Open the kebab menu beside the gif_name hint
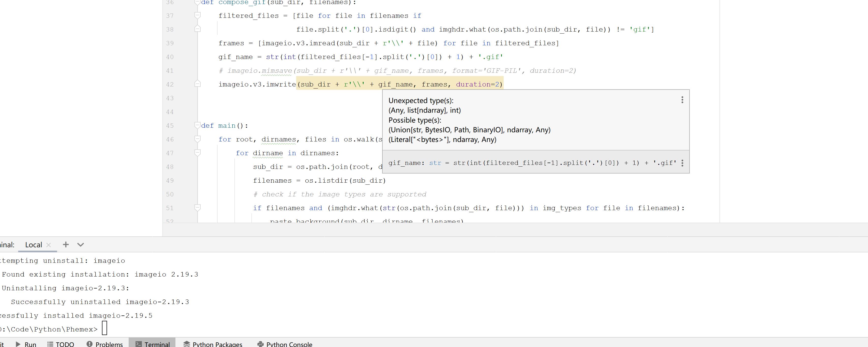868x347 pixels. pos(683,163)
